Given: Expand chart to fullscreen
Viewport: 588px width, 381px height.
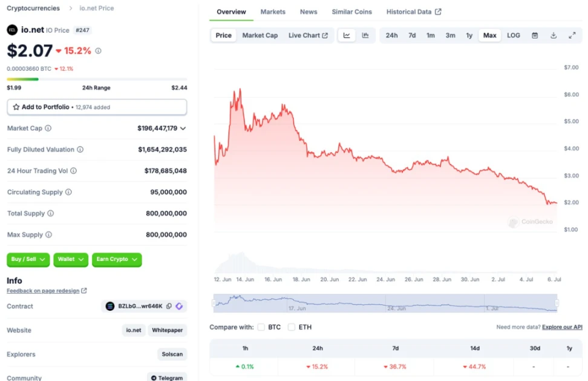Looking at the screenshot, I should (572, 35).
